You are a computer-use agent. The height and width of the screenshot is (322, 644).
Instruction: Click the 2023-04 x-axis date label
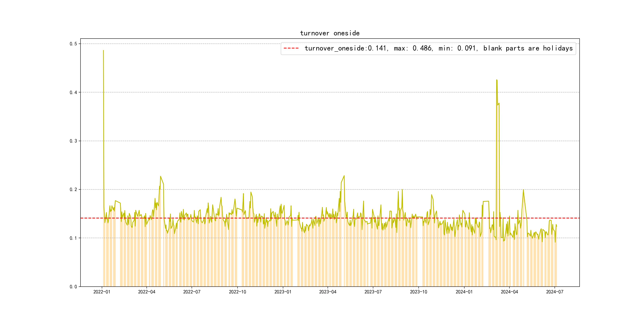[328, 292]
